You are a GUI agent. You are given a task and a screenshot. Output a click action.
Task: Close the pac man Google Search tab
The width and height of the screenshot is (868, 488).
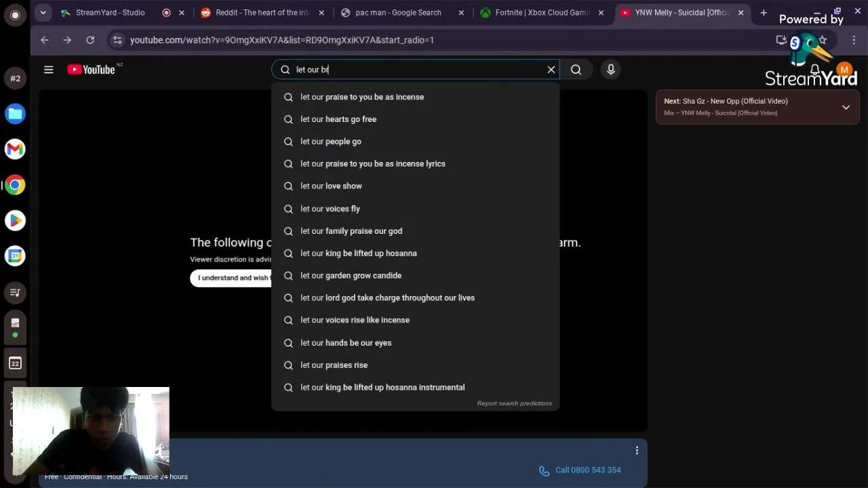click(461, 12)
